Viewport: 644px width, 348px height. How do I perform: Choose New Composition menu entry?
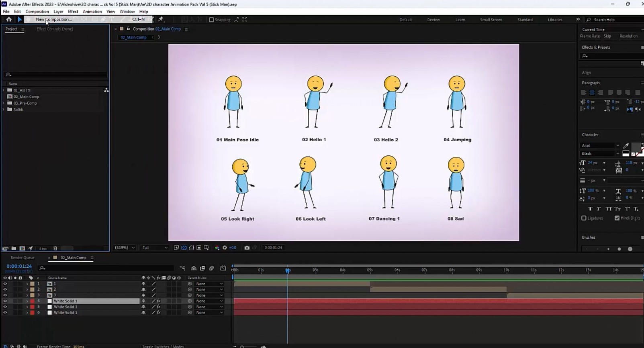[x=54, y=19]
